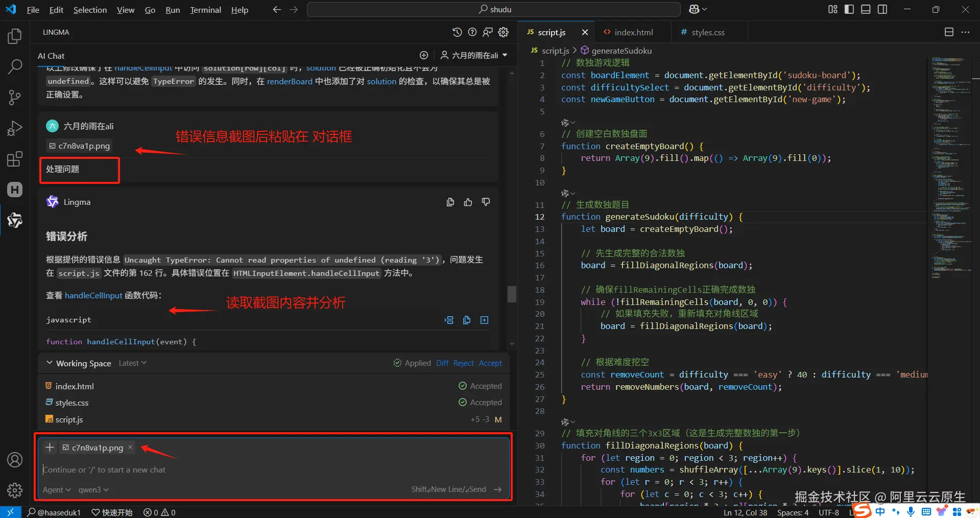Click the chat panel scrollbar thumb
This screenshot has width=980, height=518.
(512, 294)
